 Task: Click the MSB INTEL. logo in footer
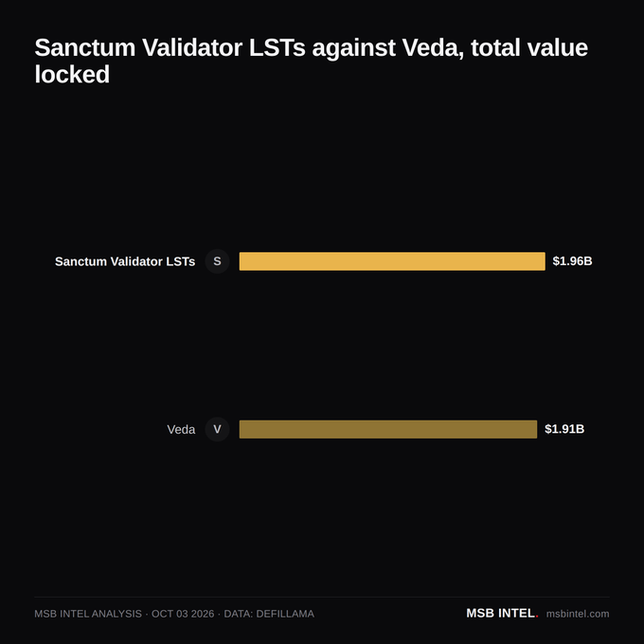pos(502,613)
